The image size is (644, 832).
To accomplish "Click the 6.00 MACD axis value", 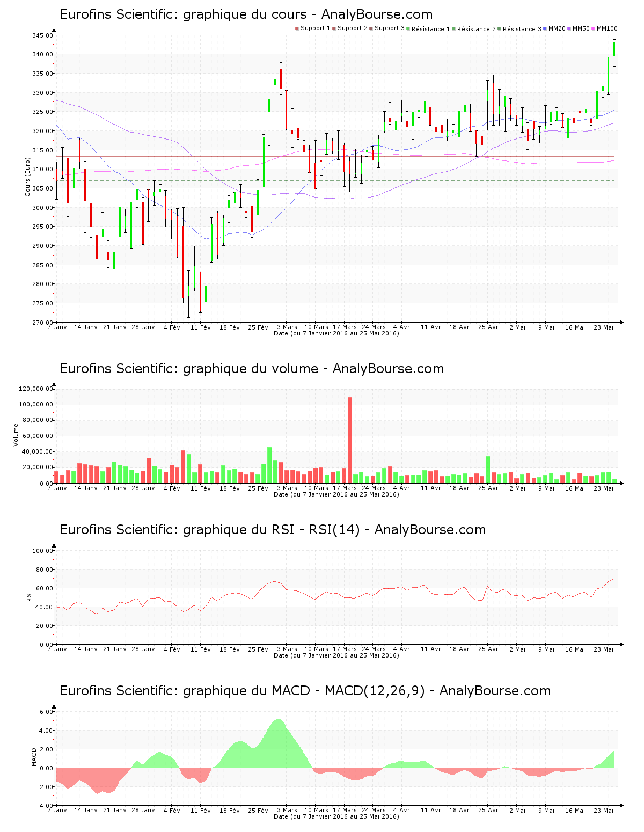I will point(46,712).
